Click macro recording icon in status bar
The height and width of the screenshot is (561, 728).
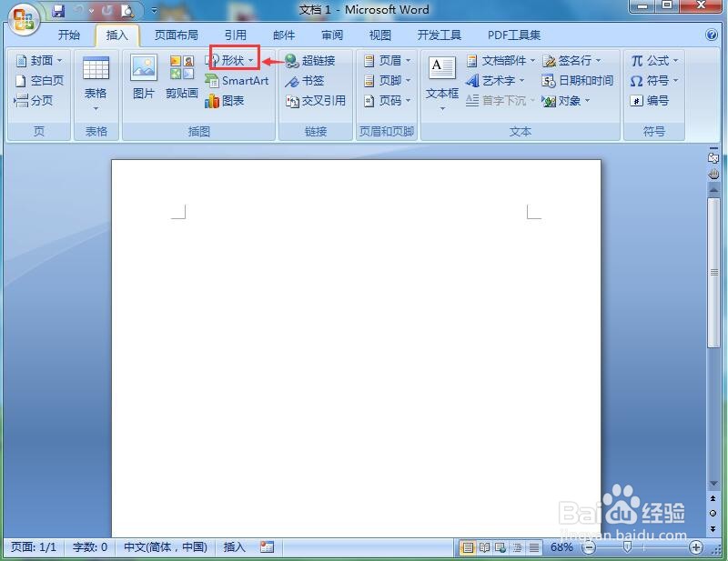[x=267, y=547]
